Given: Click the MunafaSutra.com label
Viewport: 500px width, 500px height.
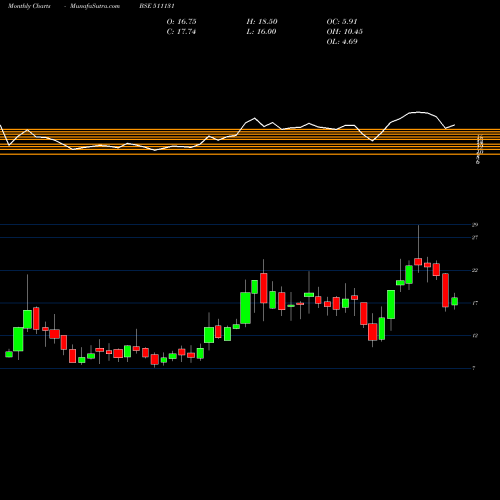Looking at the screenshot, I should pyautogui.click(x=95, y=6).
